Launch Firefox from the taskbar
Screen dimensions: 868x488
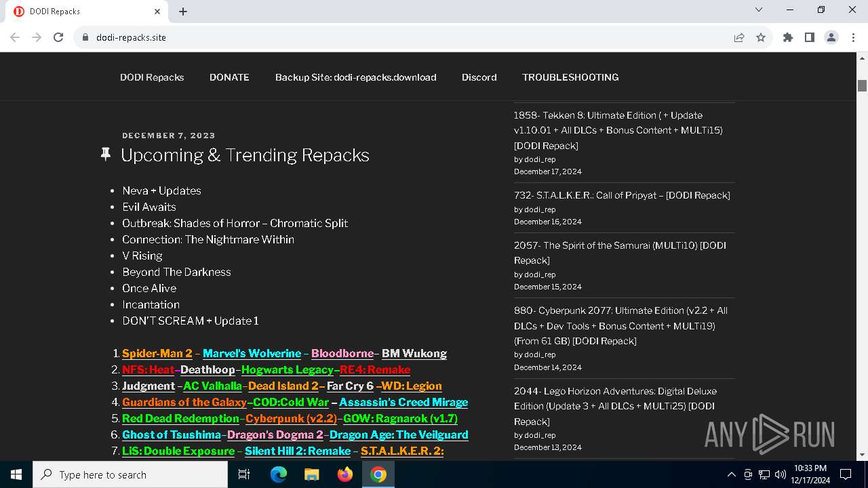pos(345,474)
